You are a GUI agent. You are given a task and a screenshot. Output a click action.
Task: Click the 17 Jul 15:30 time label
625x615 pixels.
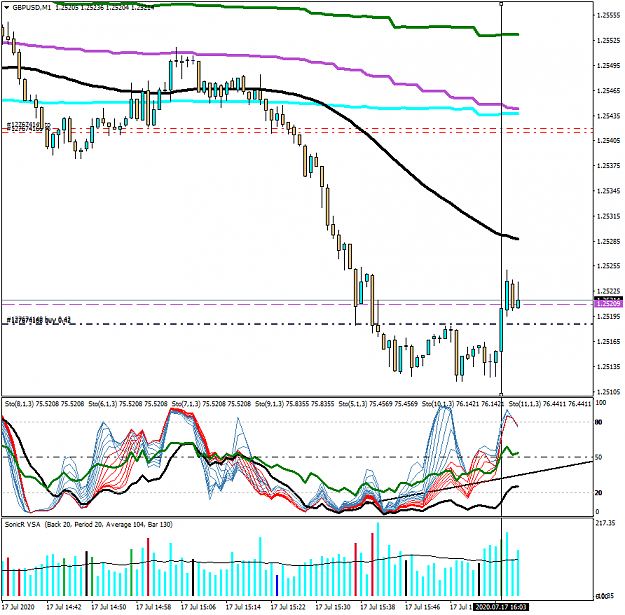pos(333,607)
